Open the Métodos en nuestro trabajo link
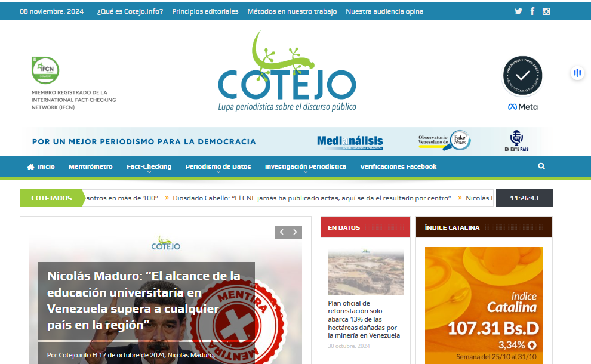 (x=292, y=11)
